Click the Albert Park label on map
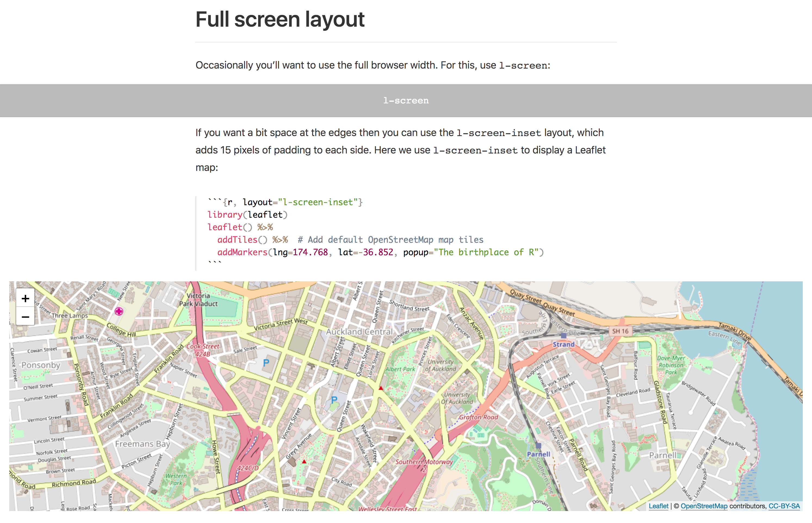 pos(400,369)
